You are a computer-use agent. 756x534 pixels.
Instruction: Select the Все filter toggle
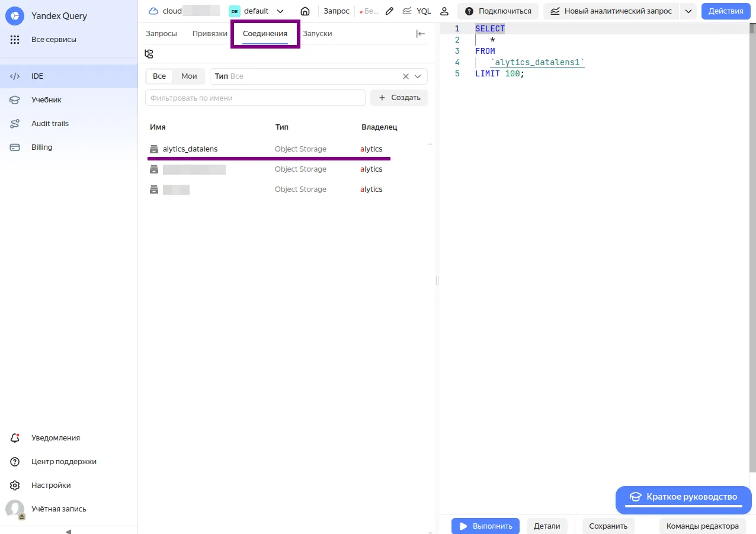pos(159,76)
